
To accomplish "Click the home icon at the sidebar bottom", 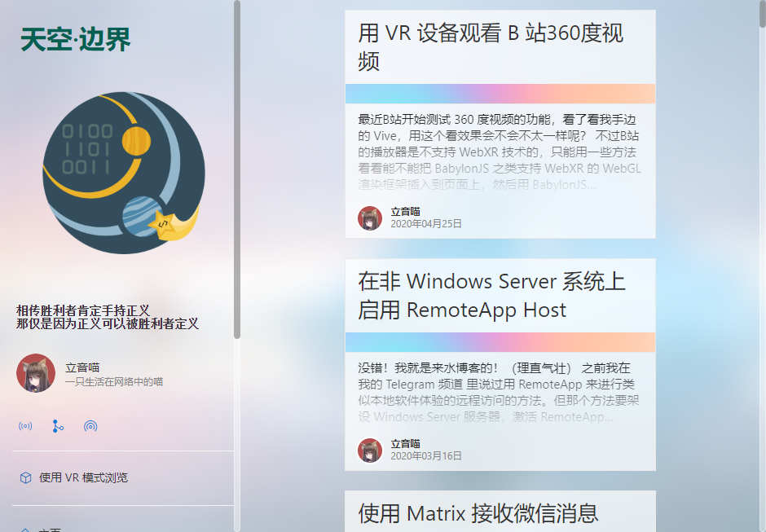I will click(25, 530).
